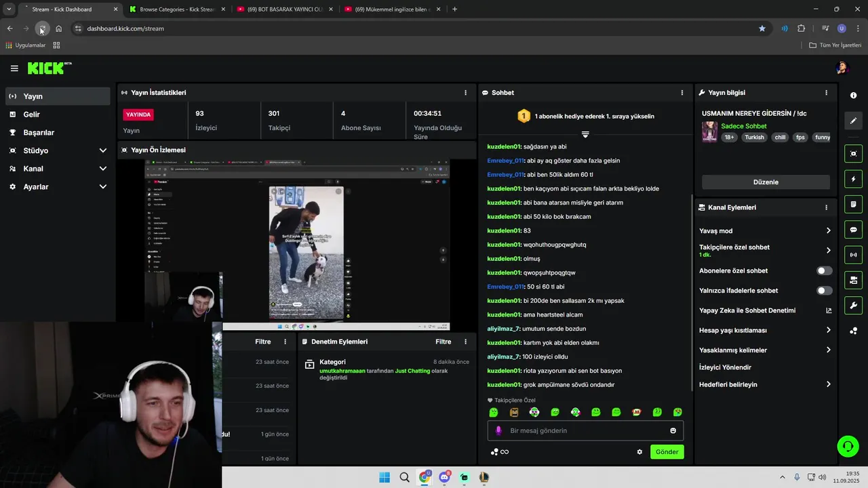The image size is (868, 488).
Task: Click the microphone icon in chat input
Action: point(498,430)
